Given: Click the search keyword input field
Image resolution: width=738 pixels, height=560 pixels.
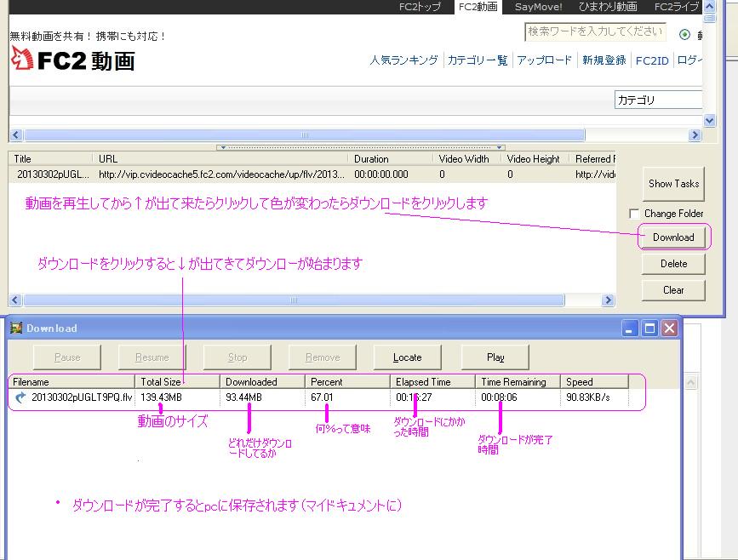Looking at the screenshot, I should [x=595, y=31].
